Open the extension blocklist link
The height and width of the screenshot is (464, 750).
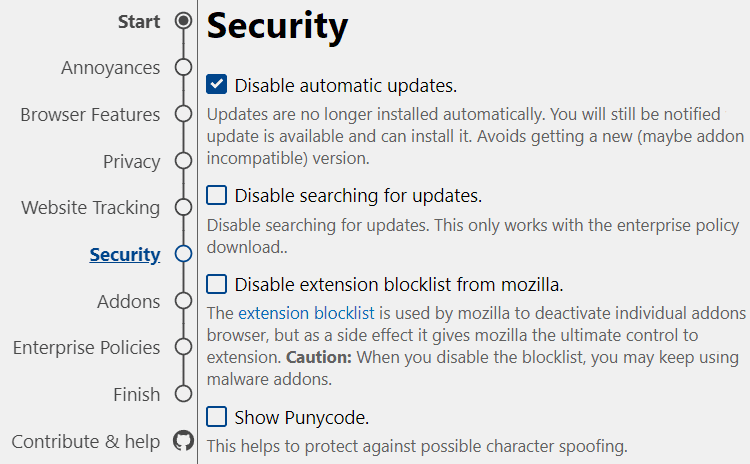(x=306, y=313)
